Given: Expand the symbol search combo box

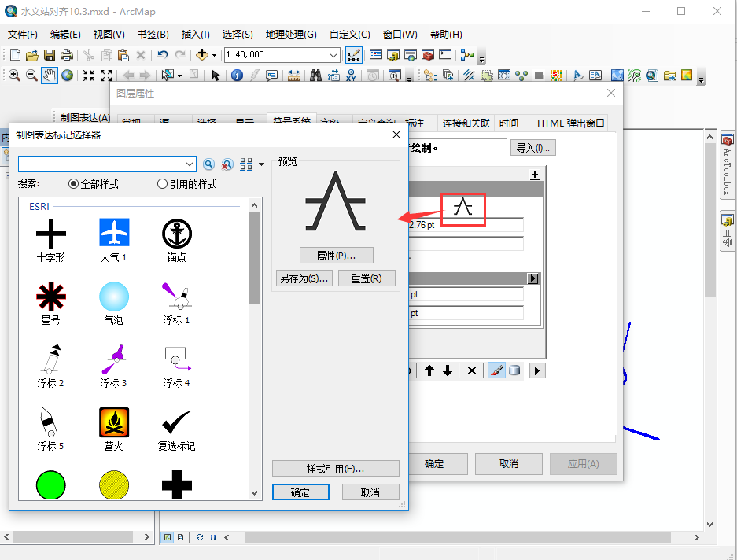Looking at the screenshot, I should click(190, 164).
